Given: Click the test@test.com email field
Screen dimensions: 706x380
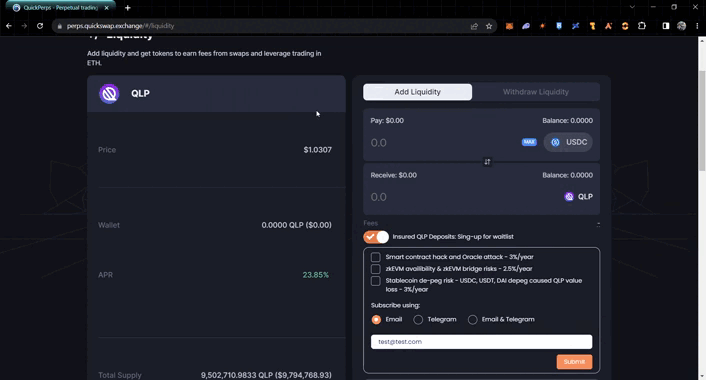Looking at the screenshot, I should (481, 342).
